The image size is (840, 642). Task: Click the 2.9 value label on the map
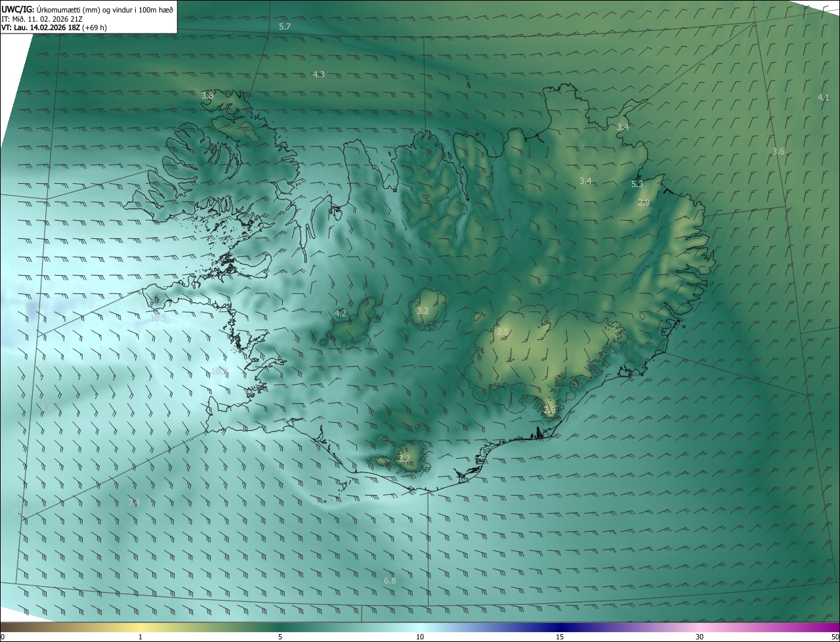[644, 203]
